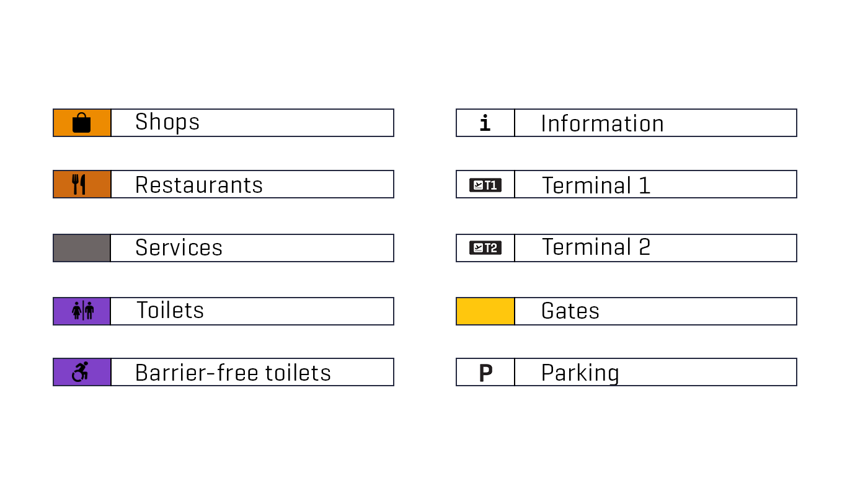Viewport: 868px width, 496px height.
Task: Click the Toilets label text
Action: point(170,311)
